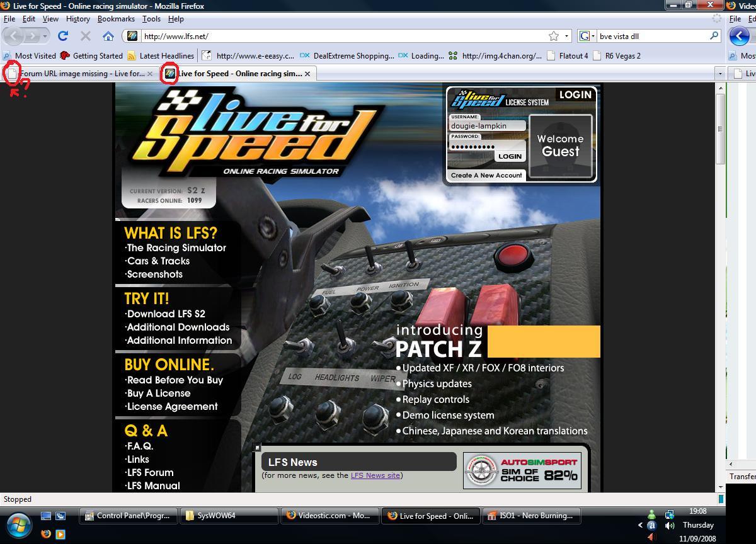This screenshot has height=544, width=756.
Task: Follow the LFS News site hyperlink
Action: (x=375, y=475)
